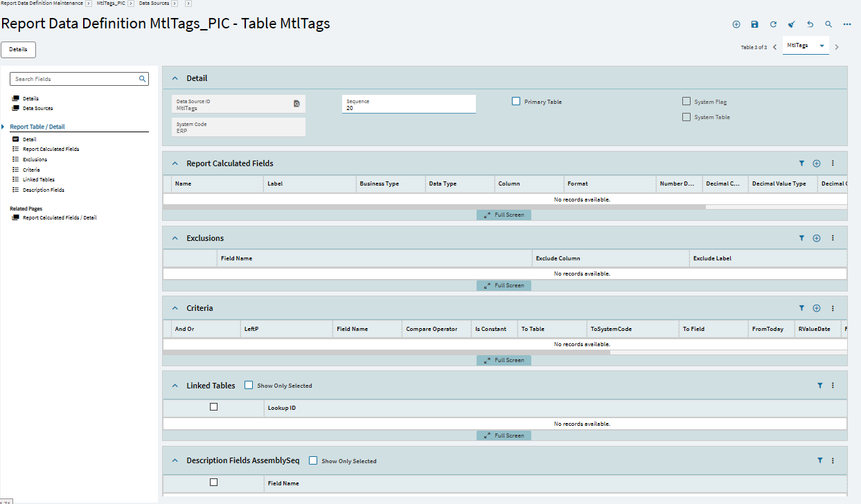The width and height of the screenshot is (861, 504).
Task: Filter the Description Fields AssemblySeq grid
Action: (819, 460)
